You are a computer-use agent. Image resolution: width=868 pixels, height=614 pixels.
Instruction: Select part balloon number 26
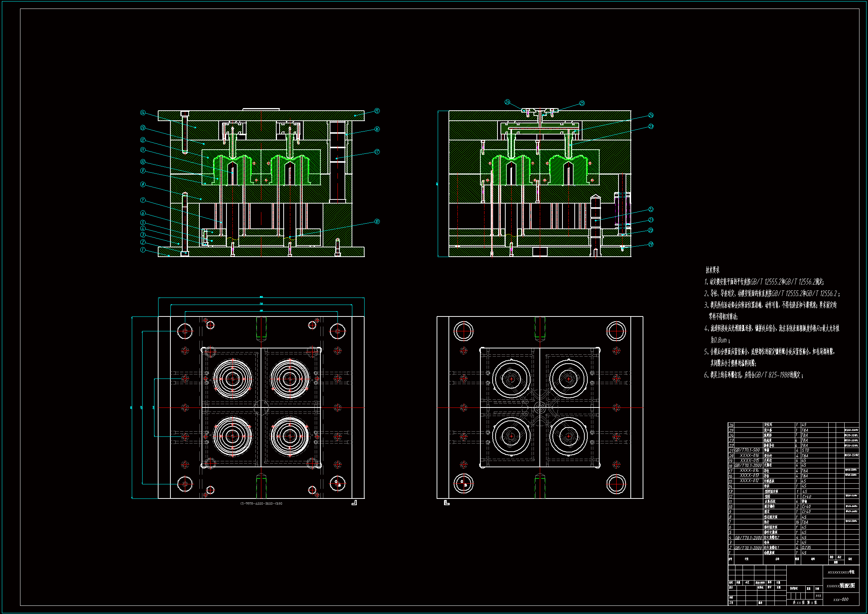pos(508,102)
